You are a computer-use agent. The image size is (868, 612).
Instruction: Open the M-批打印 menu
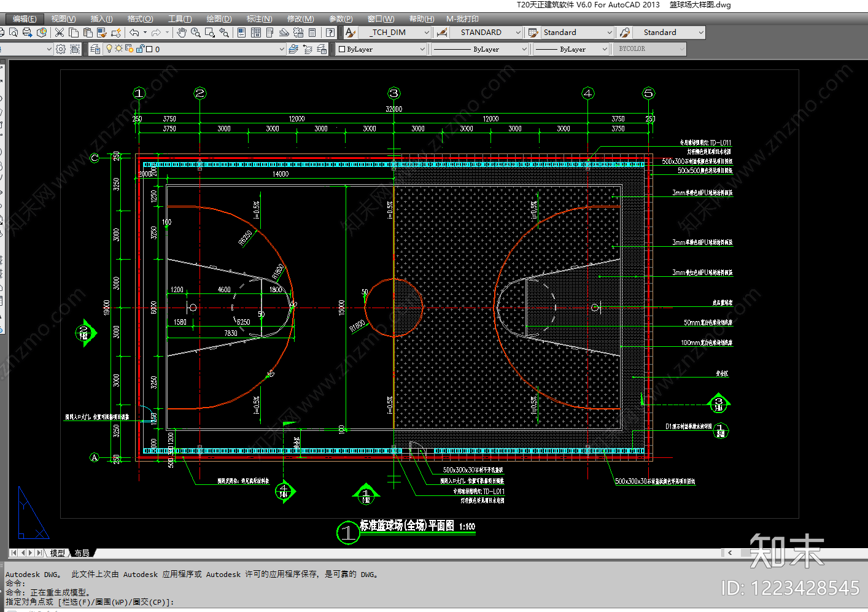pyautogui.click(x=462, y=19)
